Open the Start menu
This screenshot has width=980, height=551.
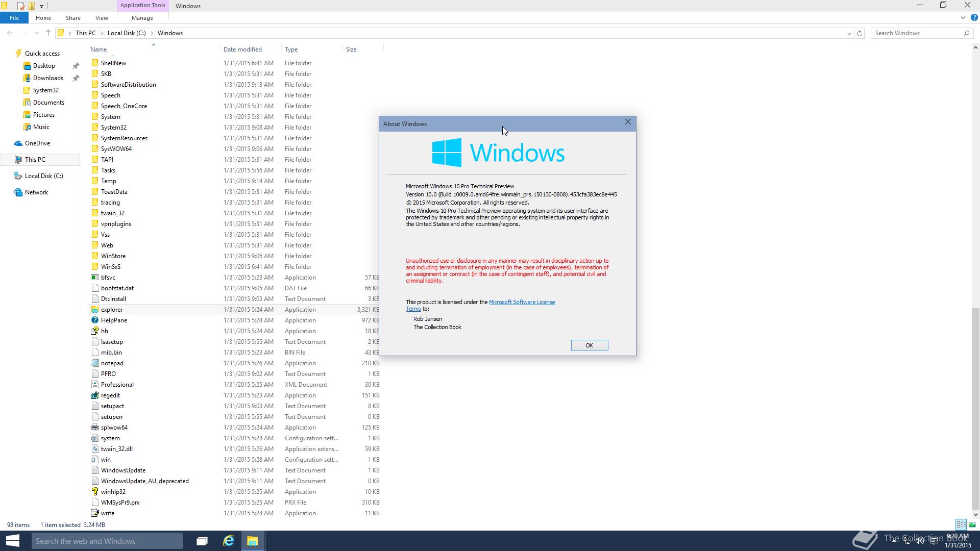click(x=12, y=541)
